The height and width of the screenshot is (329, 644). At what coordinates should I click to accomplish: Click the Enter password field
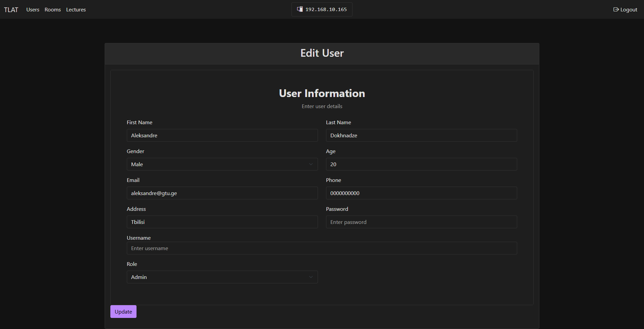click(x=421, y=222)
